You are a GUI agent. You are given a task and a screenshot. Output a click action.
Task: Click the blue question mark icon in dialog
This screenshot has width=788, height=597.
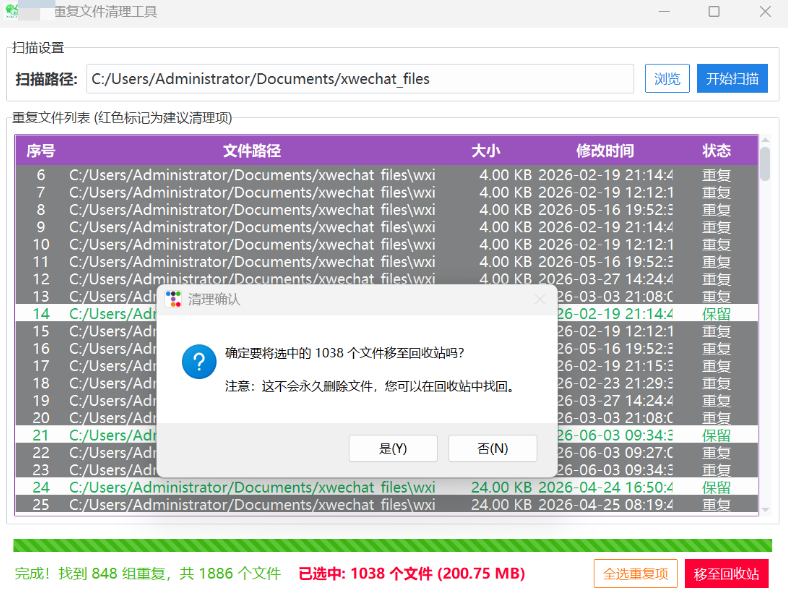(x=199, y=361)
